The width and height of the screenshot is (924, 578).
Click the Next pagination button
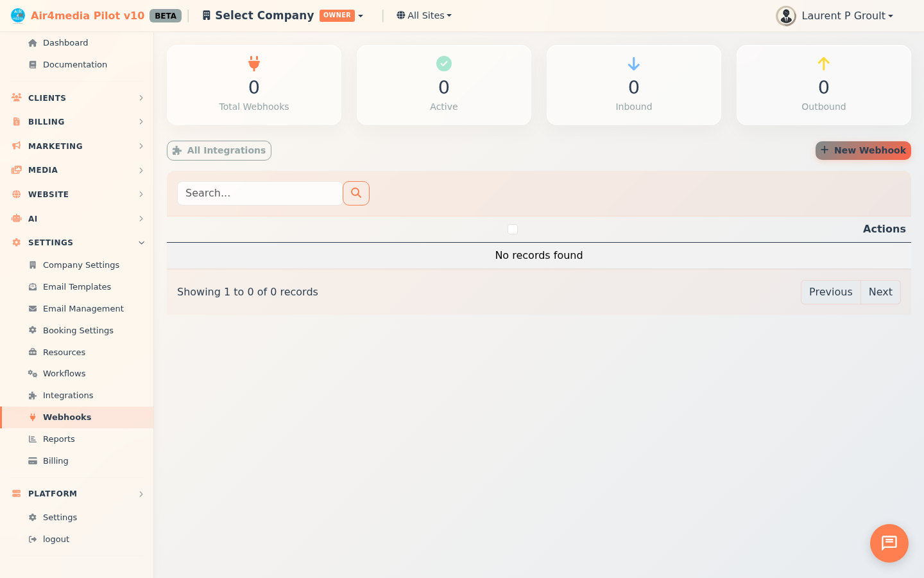[x=880, y=292]
